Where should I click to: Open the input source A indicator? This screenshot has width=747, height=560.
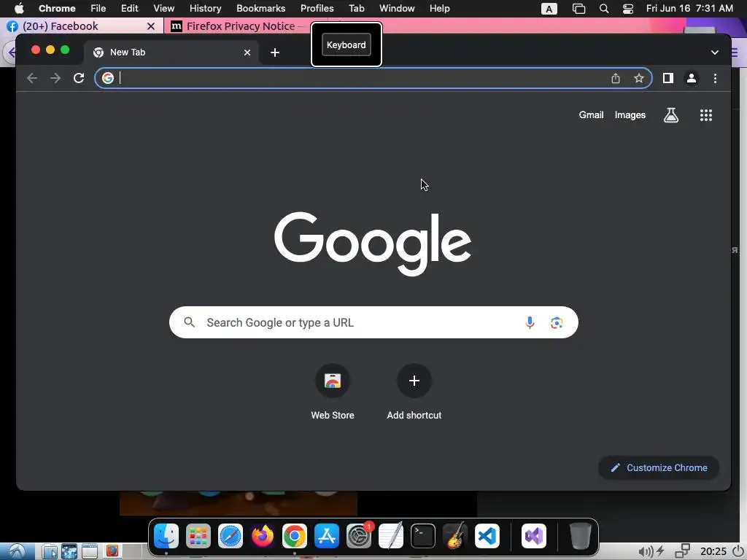[x=549, y=9]
